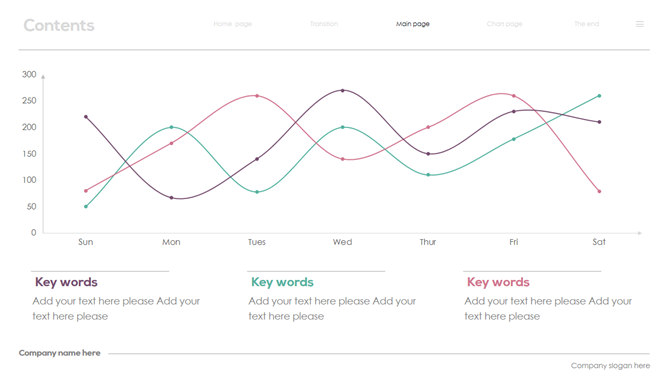Viewport: 668px width, 376px height.
Task: Click the Company slogan here text
Action: pos(610,366)
